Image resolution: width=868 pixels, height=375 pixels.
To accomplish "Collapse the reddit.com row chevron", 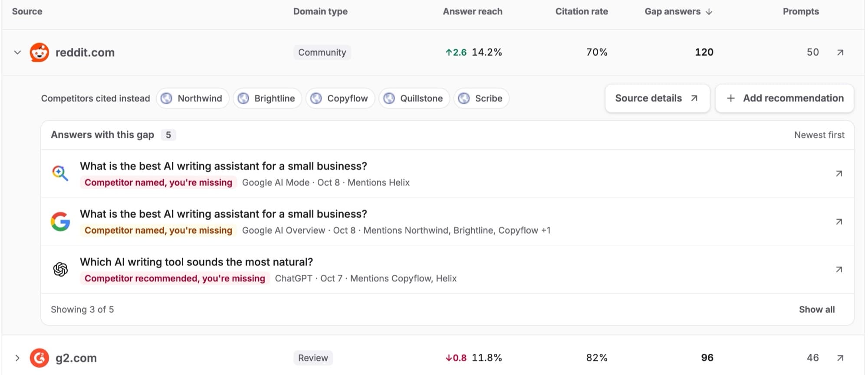I will click(x=17, y=52).
